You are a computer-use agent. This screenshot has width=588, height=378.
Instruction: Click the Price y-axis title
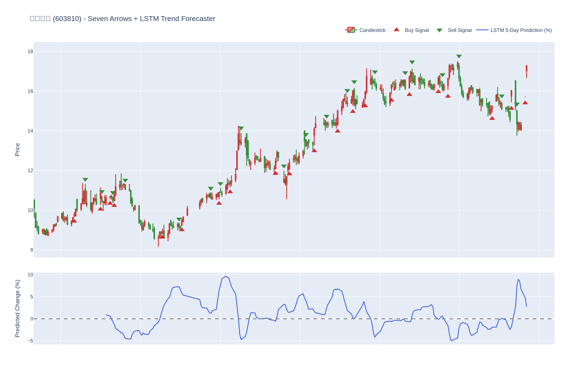(17, 150)
